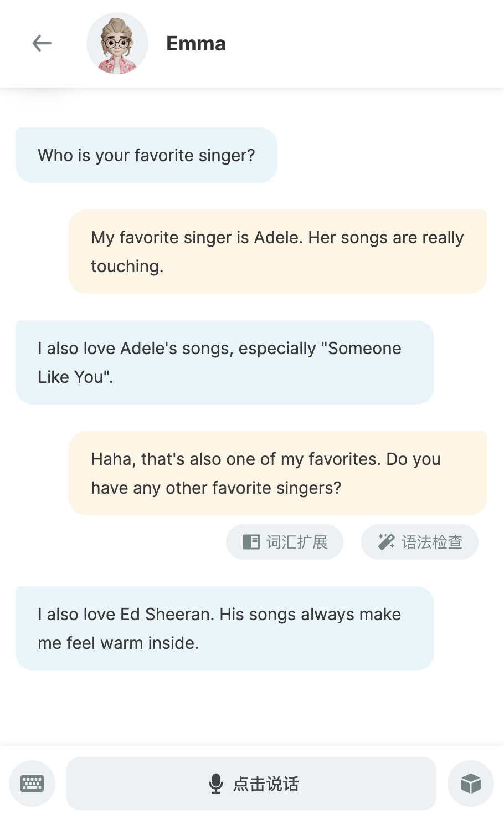Switch to keyboard input icon
Screen dimensions: 504x819
32,784
